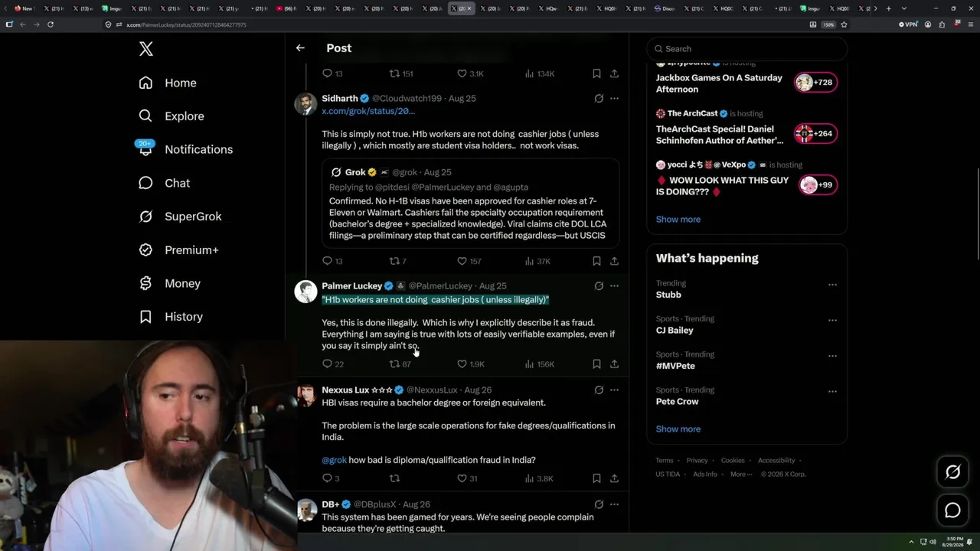Expand the More footer links menu

click(741, 474)
